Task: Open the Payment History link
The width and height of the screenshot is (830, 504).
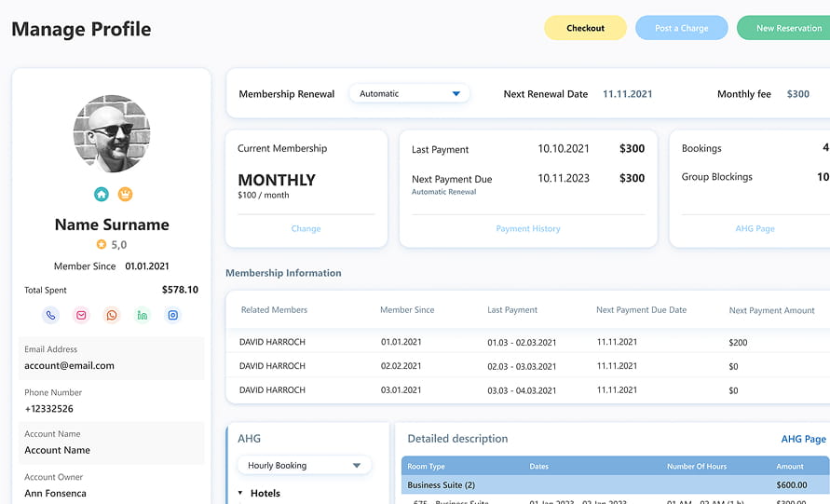Action: [x=528, y=228]
